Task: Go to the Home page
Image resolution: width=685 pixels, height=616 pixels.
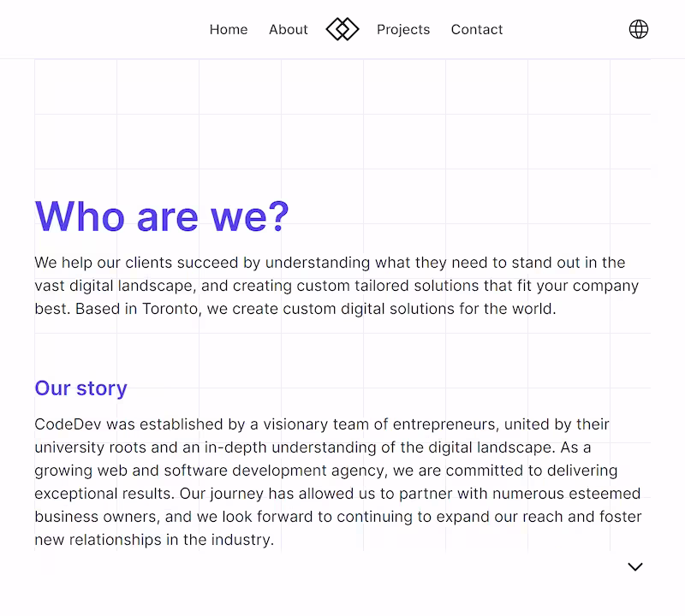Action: point(229,29)
